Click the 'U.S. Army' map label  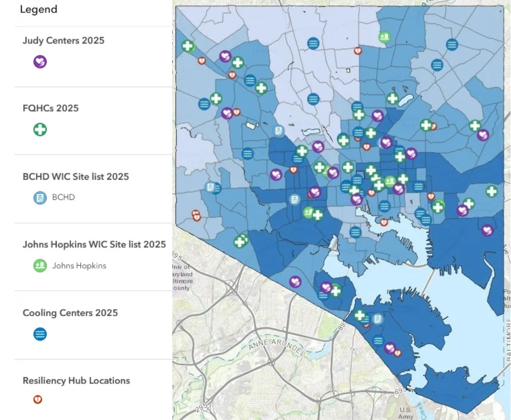pos(405,413)
